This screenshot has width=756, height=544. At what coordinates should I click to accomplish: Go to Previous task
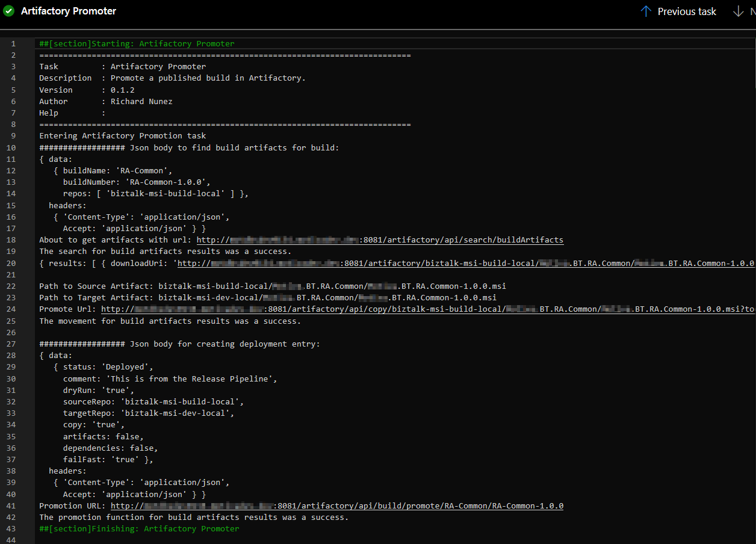(678, 11)
